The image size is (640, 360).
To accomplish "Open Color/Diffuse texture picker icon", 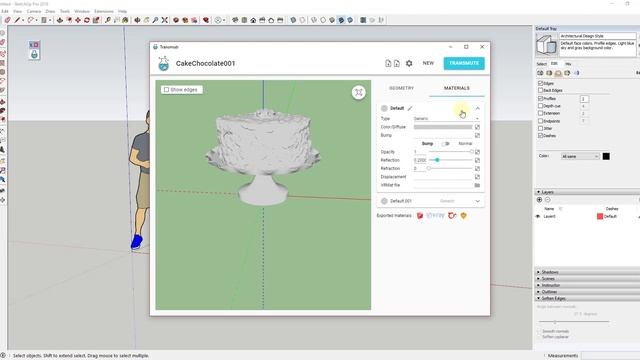I will [477, 127].
